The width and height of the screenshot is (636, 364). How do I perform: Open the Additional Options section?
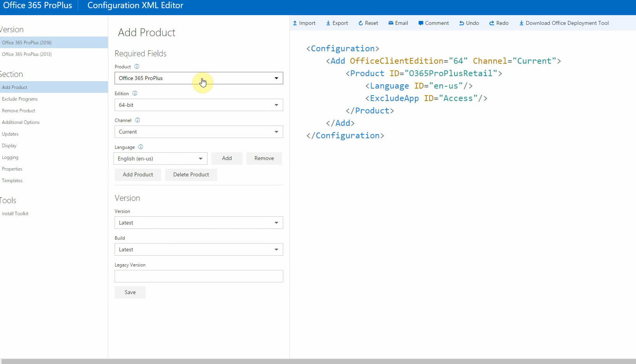pos(54,122)
